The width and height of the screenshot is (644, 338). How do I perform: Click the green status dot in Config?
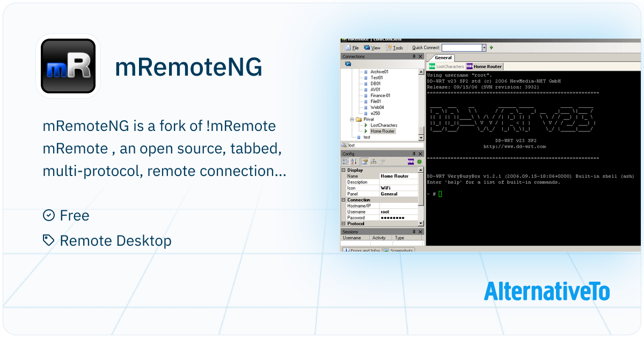click(x=419, y=161)
